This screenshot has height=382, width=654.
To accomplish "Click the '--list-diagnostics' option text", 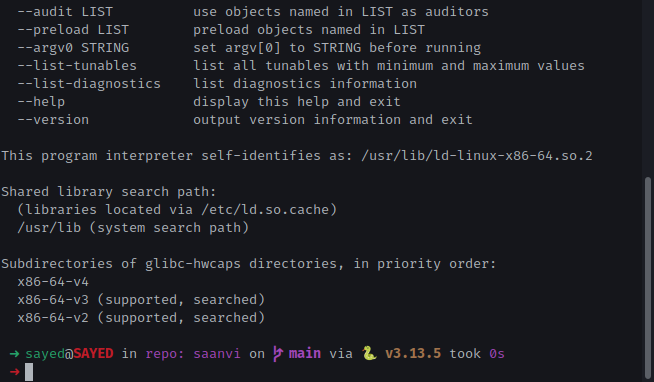I will point(89,83).
